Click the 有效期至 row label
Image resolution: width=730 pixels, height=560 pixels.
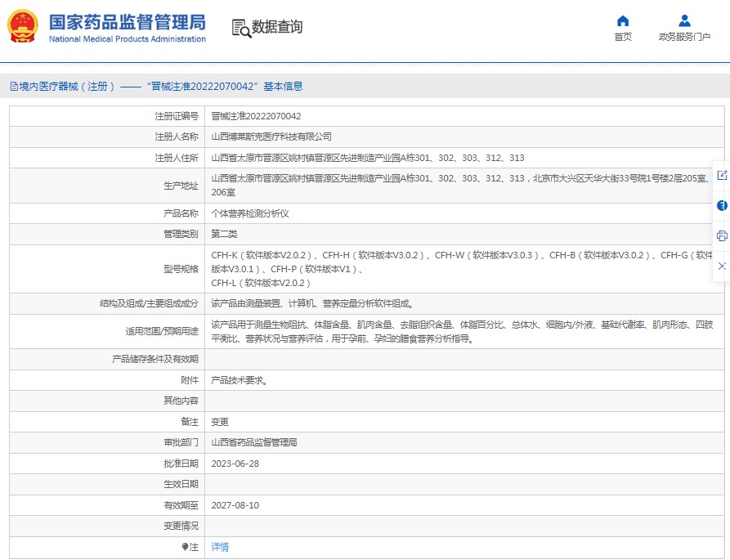pos(181,505)
